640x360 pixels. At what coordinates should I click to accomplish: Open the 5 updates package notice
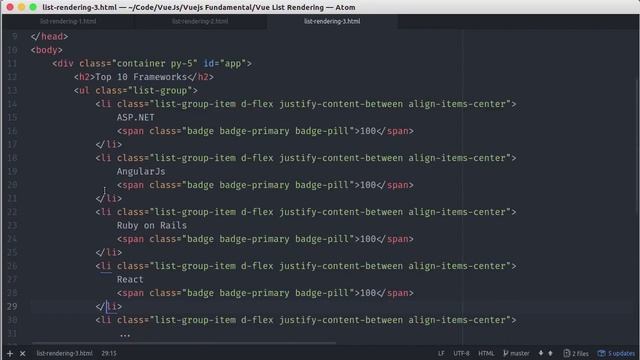coord(616,353)
